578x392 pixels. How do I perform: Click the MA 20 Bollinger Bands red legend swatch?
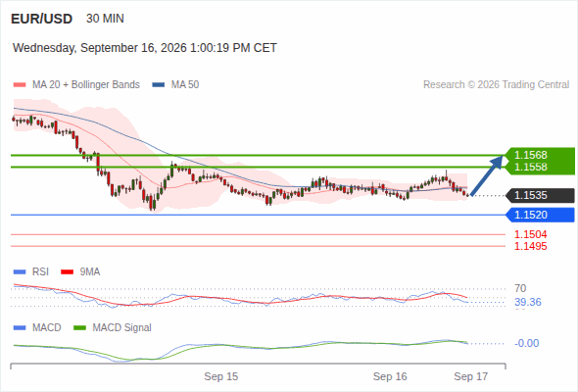pos(20,85)
